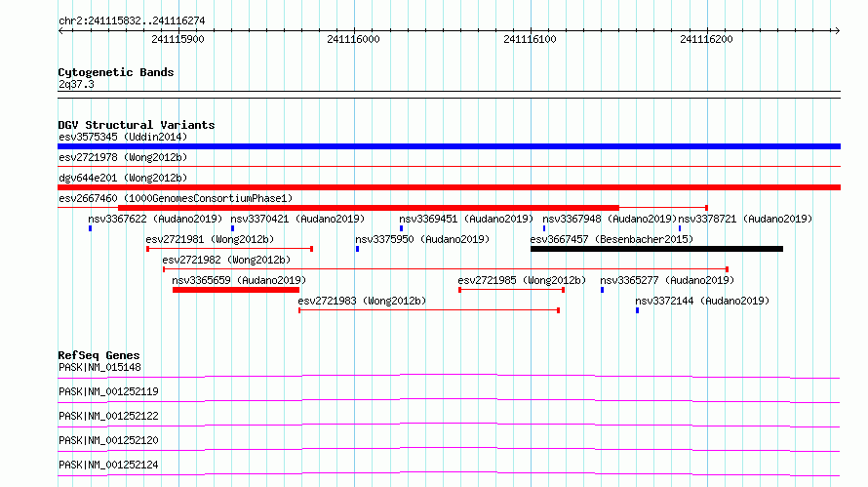The height and width of the screenshot is (487, 868).
Task: Click the left arrow end of the ruler
Action: (x=60, y=30)
